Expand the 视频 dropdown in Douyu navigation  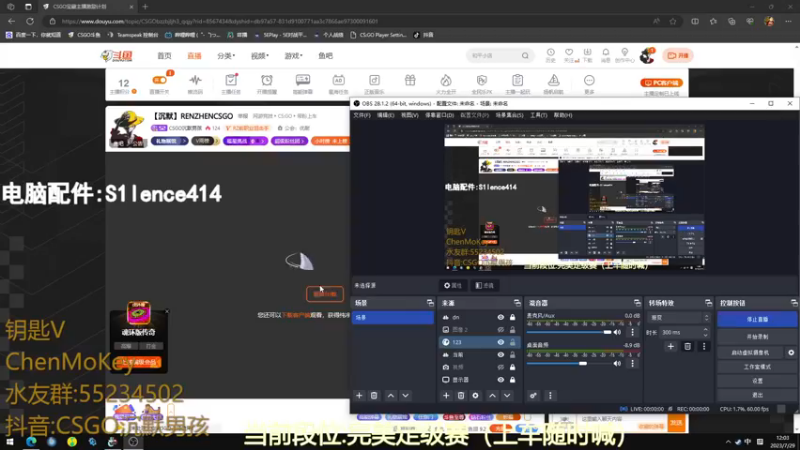coord(260,56)
